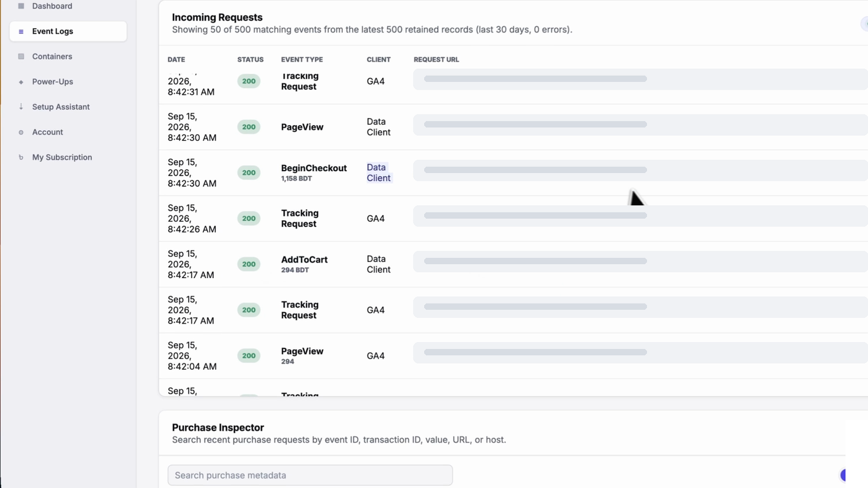This screenshot has width=868, height=488.
Task: Click the 294 BDT value label
Action: (x=295, y=270)
